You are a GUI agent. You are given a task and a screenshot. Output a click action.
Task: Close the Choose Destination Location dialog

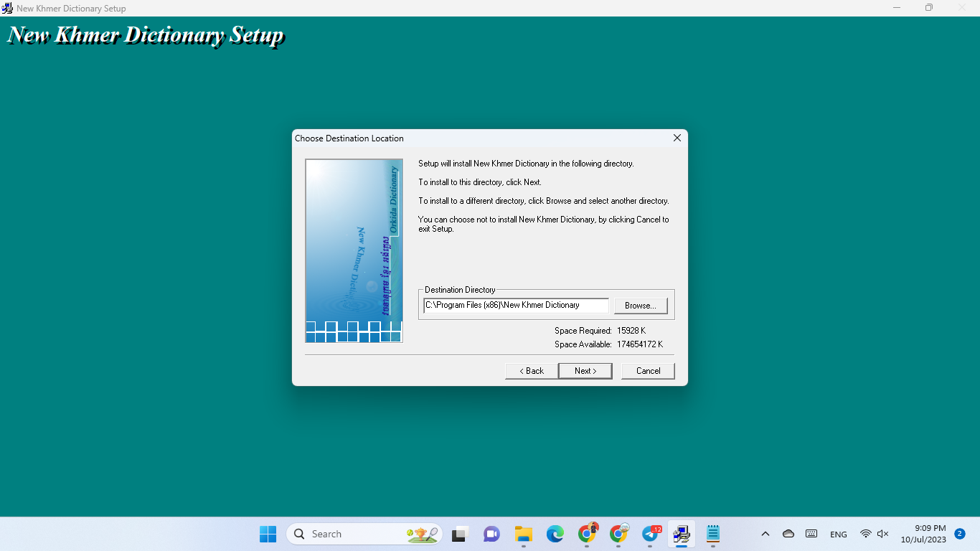[x=677, y=138]
